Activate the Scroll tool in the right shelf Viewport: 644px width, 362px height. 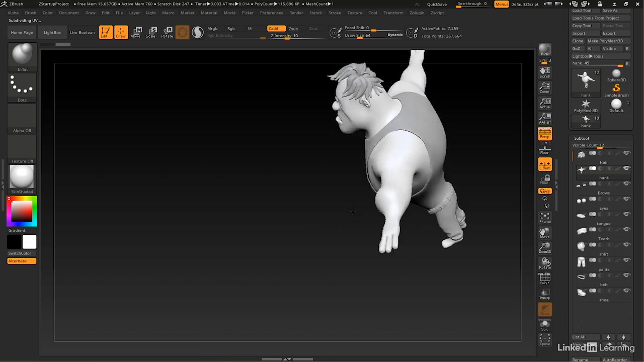pos(545,73)
